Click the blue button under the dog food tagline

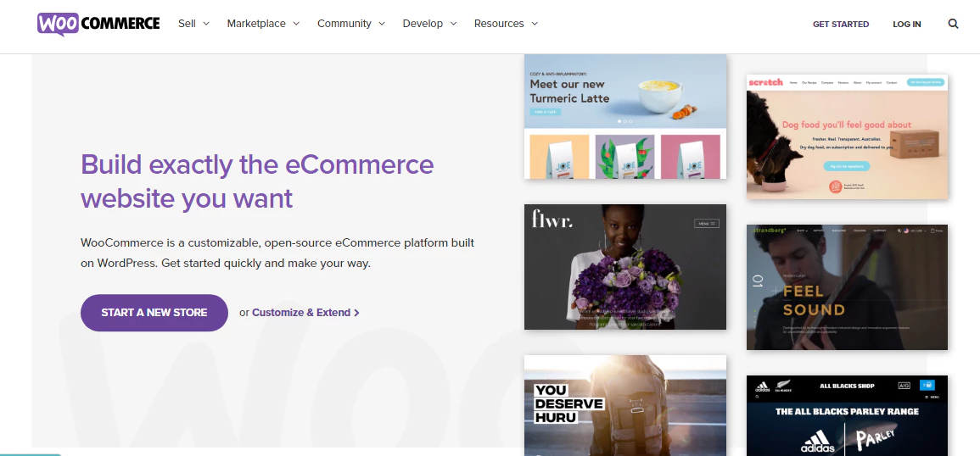[x=847, y=167]
